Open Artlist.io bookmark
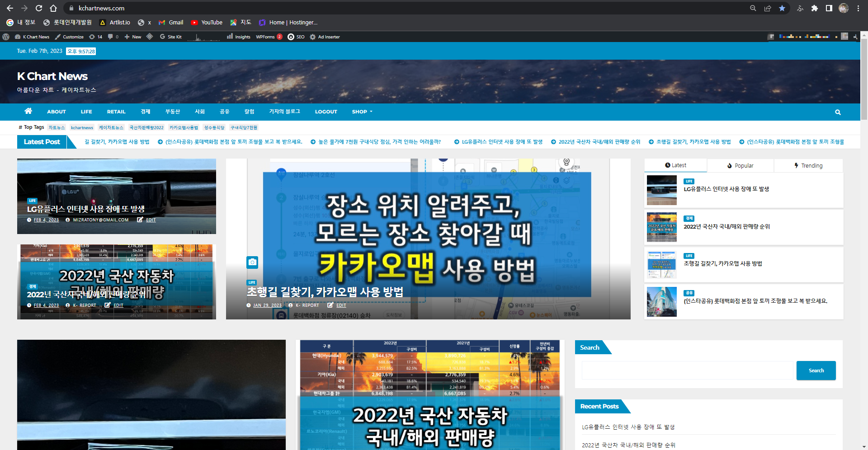The width and height of the screenshot is (868, 450). [x=115, y=22]
